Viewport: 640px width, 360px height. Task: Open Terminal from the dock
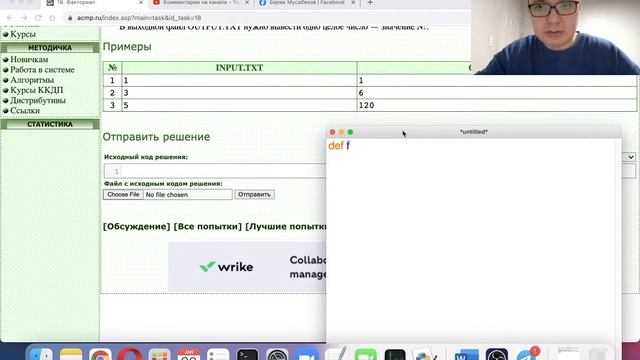[247, 353]
